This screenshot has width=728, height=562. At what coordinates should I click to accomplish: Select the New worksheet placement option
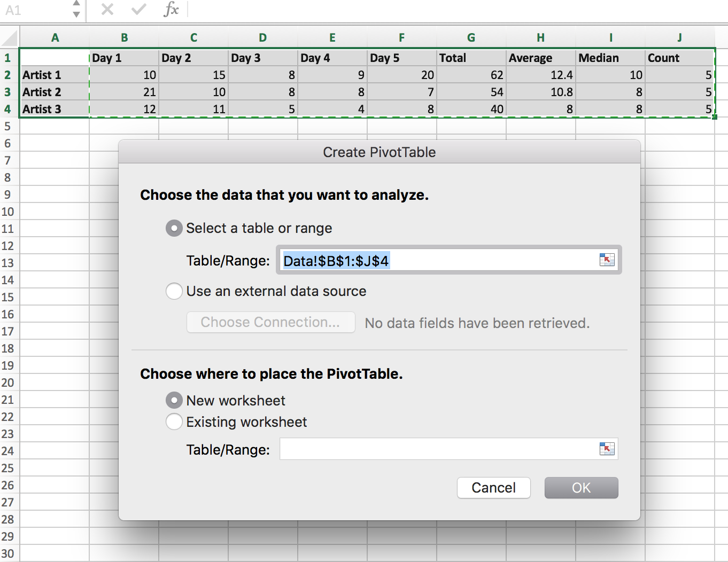tap(174, 400)
